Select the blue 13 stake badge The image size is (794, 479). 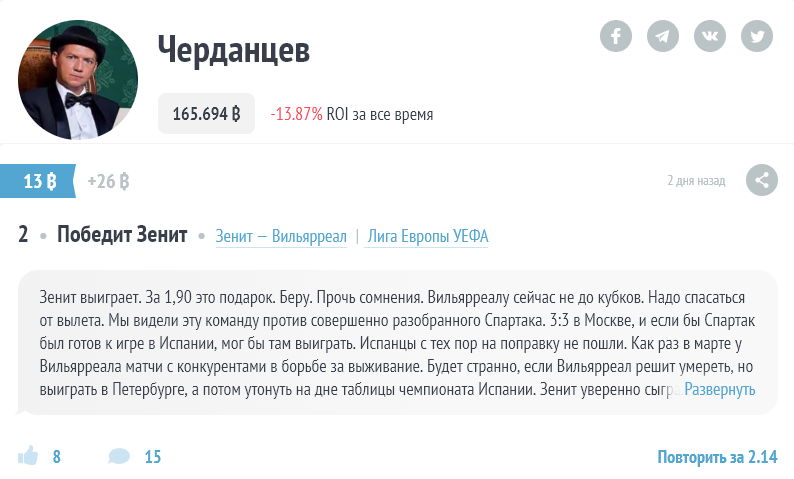[x=39, y=181]
